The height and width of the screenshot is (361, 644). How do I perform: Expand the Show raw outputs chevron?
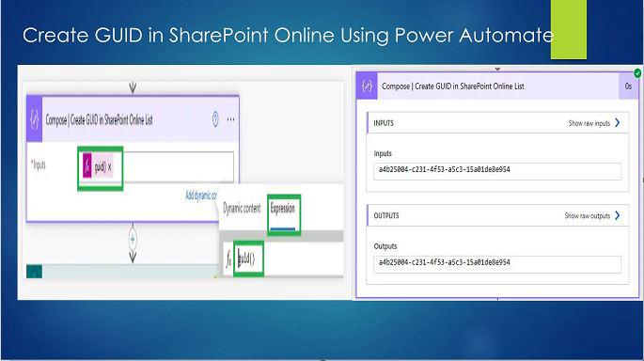pos(618,215)
